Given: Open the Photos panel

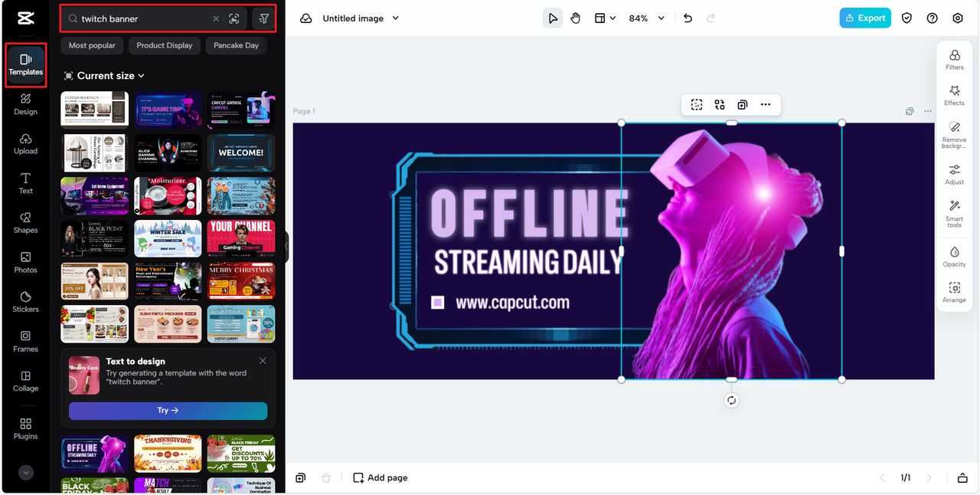Looking at the screenshot, I should [x=25, y=263].
